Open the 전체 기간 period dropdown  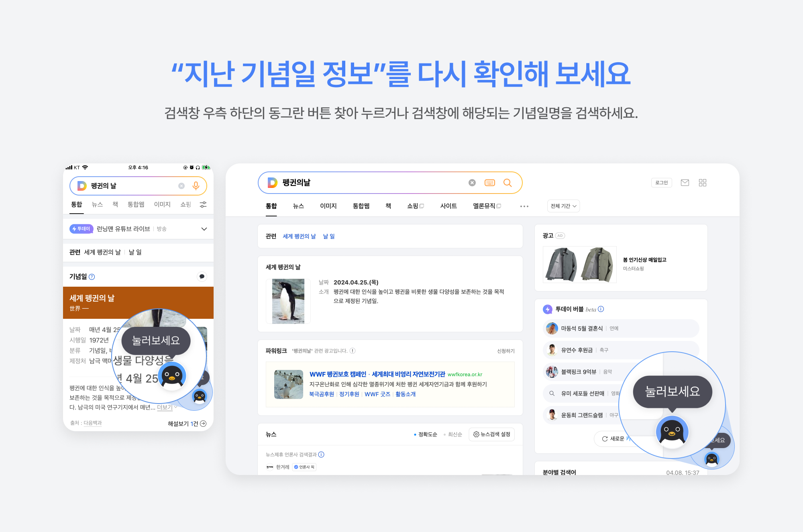tap(563, 206)
